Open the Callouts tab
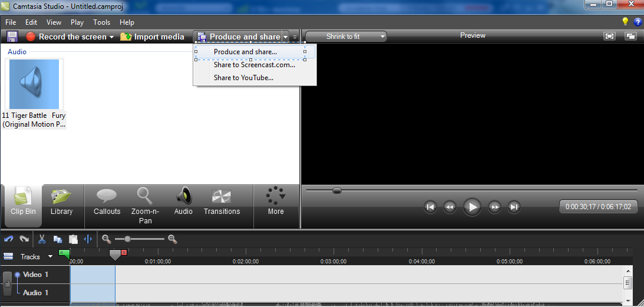Screen dimensions: 644x307 click(107, 202)
